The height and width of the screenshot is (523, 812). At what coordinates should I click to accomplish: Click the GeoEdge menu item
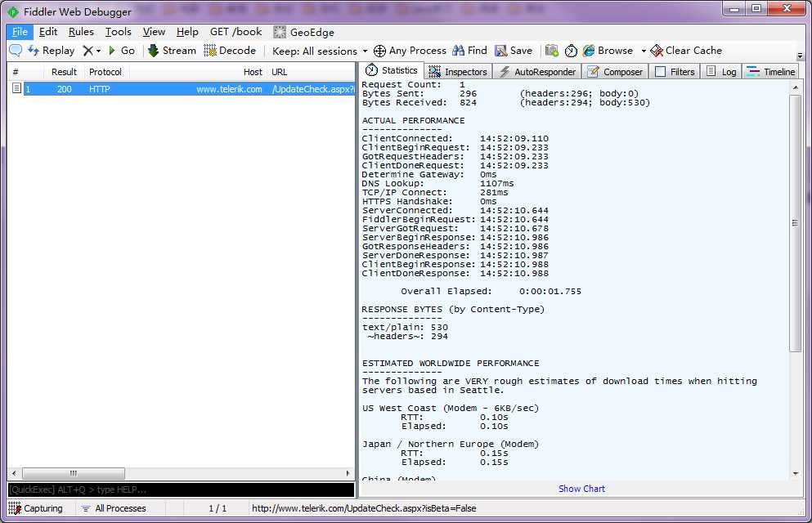304,32
